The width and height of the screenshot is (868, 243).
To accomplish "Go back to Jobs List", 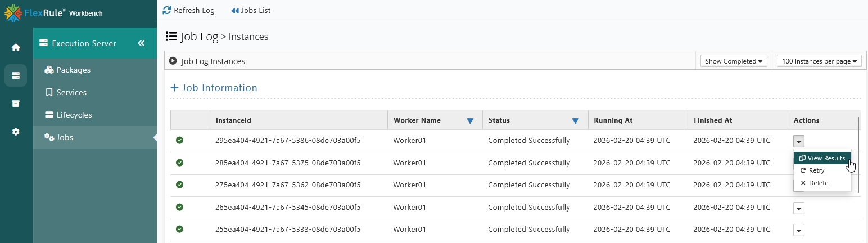I will pos(251,10).
